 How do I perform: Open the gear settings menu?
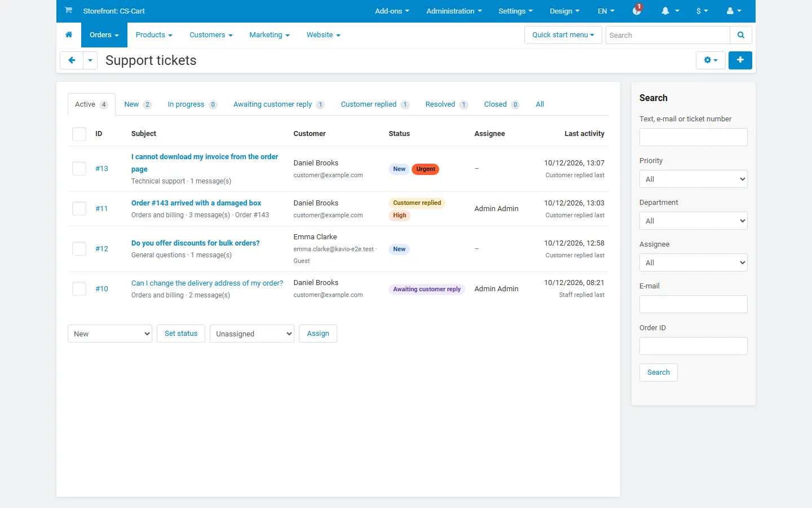[710, 60]
